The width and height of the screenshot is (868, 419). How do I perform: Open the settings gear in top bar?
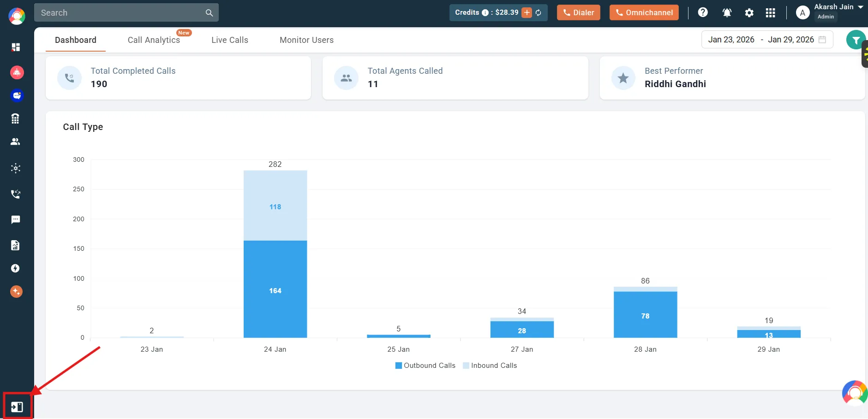click(x=749, y=12)
